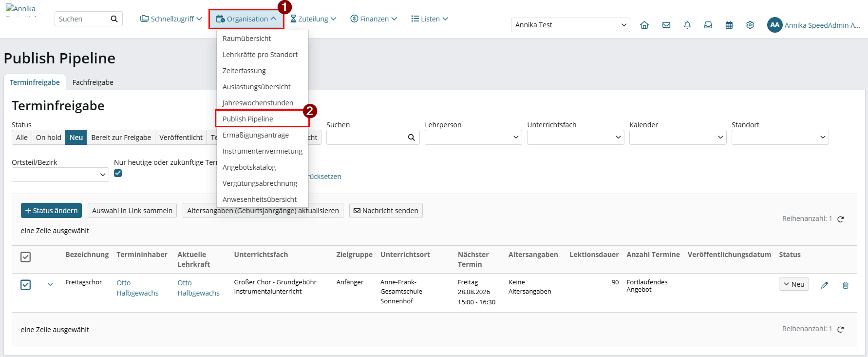The width and height of the screenshot is (868, 357).
Task: Open the Ortsteil/Bezirk filter dropdown
Action: (x=60, y=175)
